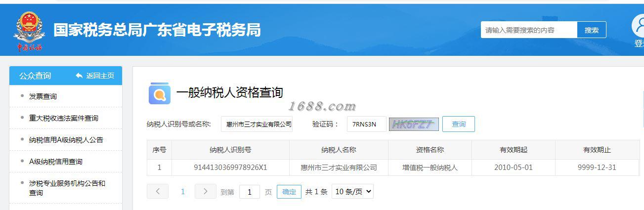Go to previous page arrow
The height and width of the screenshot is (210, 644).
pyautogui.click(x=158, y=191)
